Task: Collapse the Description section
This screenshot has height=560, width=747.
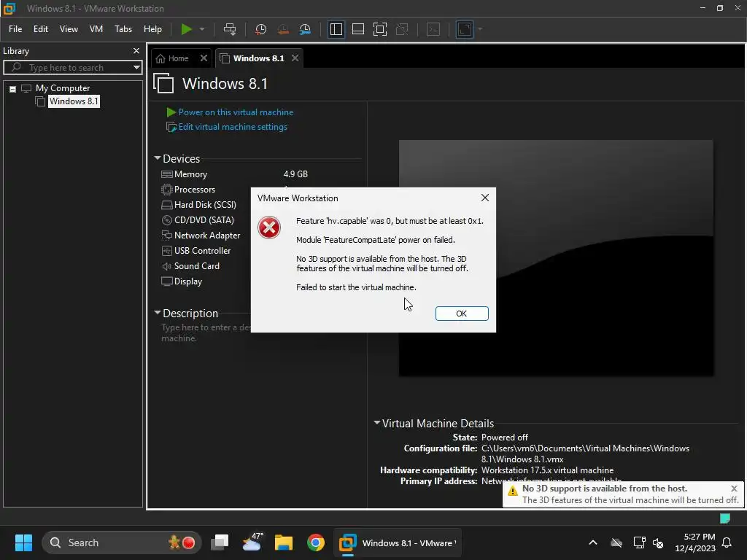Action: (x=158, y=313)
